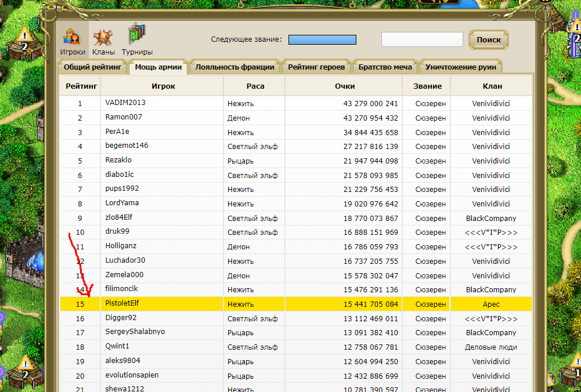Open the Рейтинг героев tab
The width and height of the screenshot is (581, 392).
(316, 67)
